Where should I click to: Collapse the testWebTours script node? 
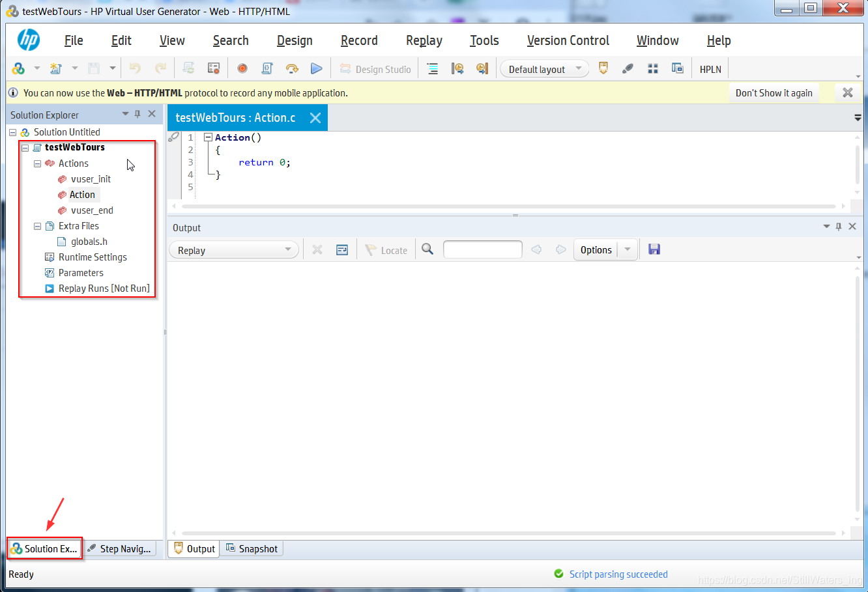25,148
